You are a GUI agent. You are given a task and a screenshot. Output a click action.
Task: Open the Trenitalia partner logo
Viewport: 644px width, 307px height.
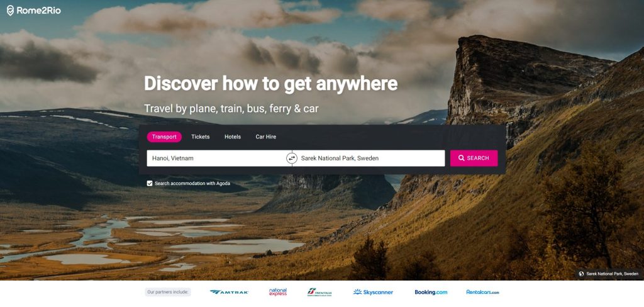coord(319,292)
